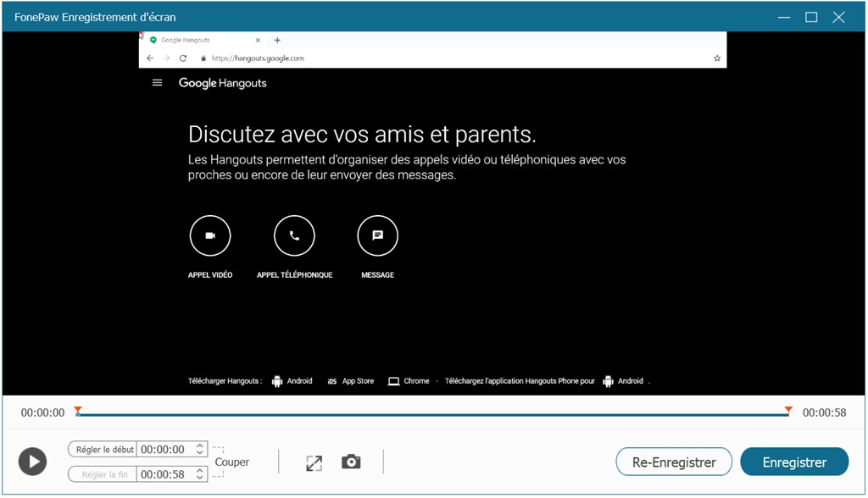Click the iOS App Store link

[350, 381]
